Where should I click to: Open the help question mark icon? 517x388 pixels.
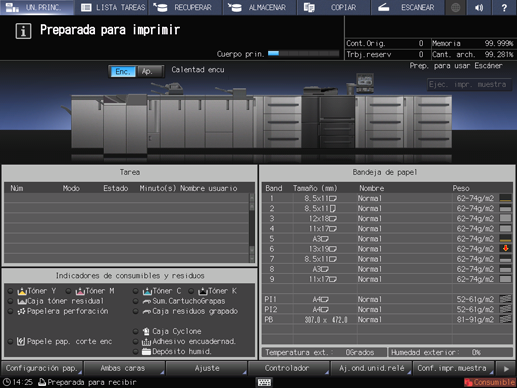pyautogui.click(x=504, y=7)
